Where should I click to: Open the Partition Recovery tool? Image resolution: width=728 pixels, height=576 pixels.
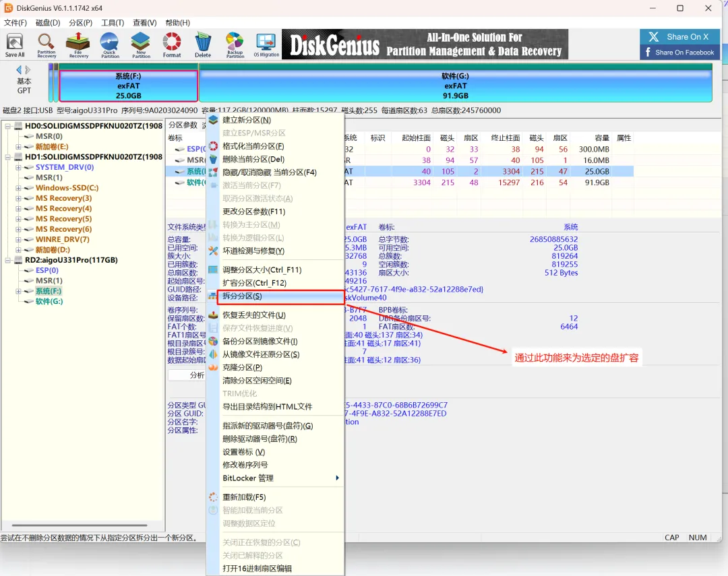[x=47, y=46]
